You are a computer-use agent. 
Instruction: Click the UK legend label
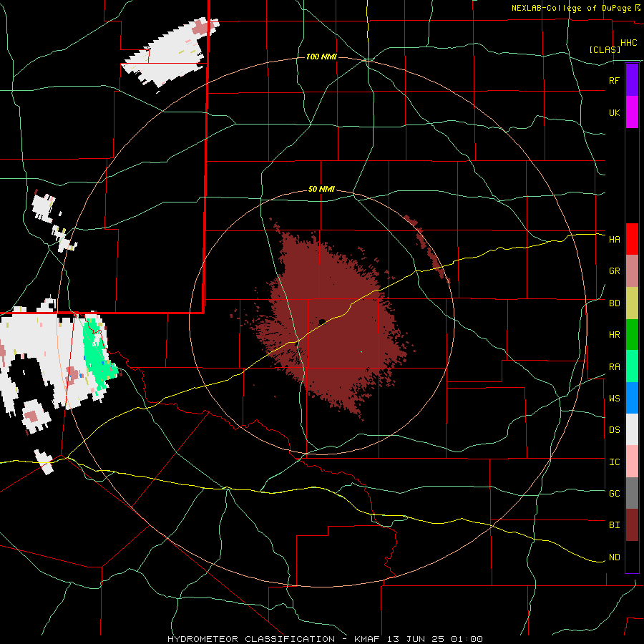click(614, 112)
